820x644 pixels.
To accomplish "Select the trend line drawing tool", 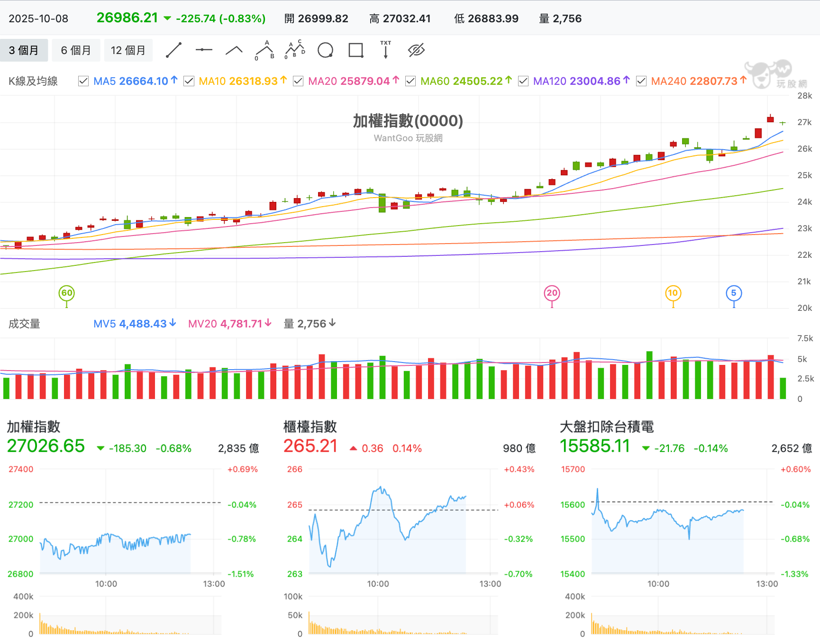I will click(x=174, y=50).
